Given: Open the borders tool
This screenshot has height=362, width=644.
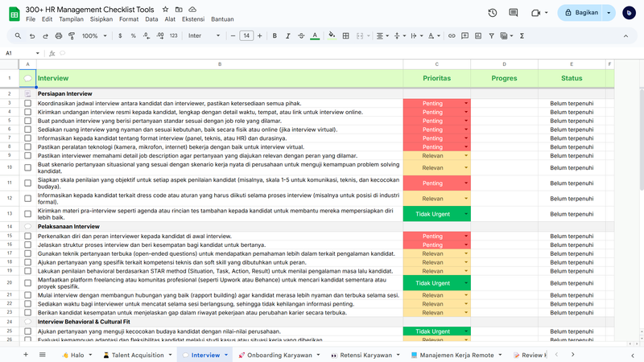Looking at the screenshot, I should click(x=346, y=36).
